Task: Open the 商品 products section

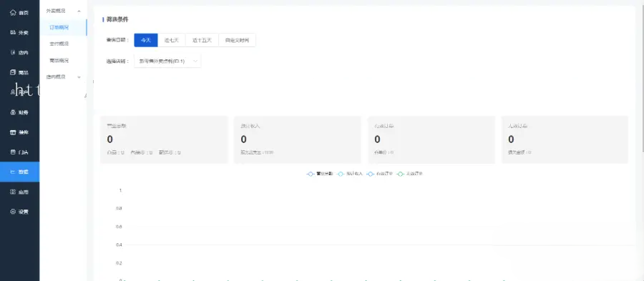Action: [19, 73]
